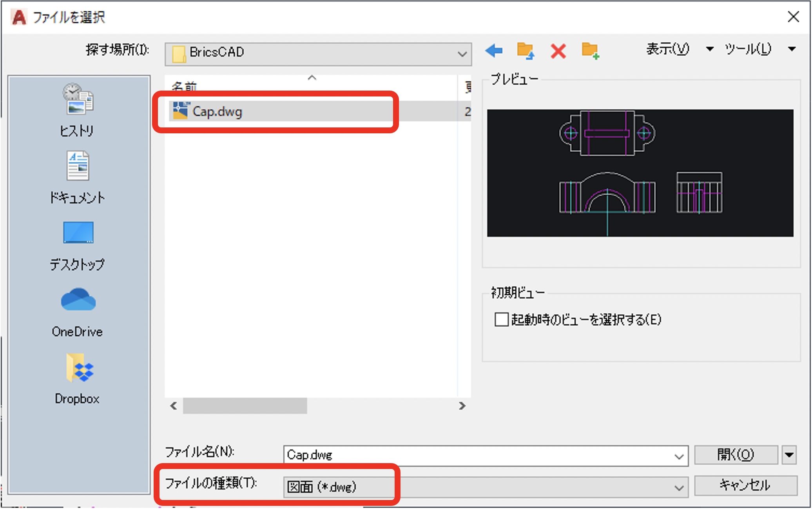The width and height of the screenshot is (812, 509).
Task: Navigate back with the blue arrow icon
Action: 493,51
